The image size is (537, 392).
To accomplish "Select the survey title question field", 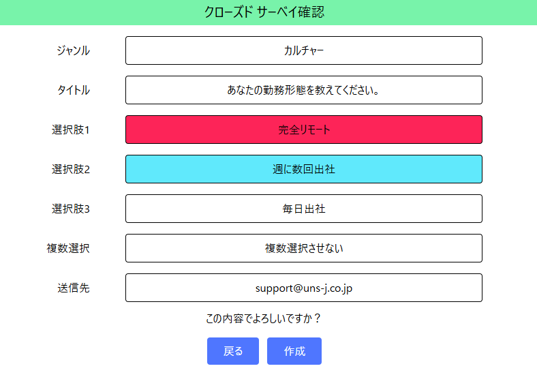I will tap(304, 90).
